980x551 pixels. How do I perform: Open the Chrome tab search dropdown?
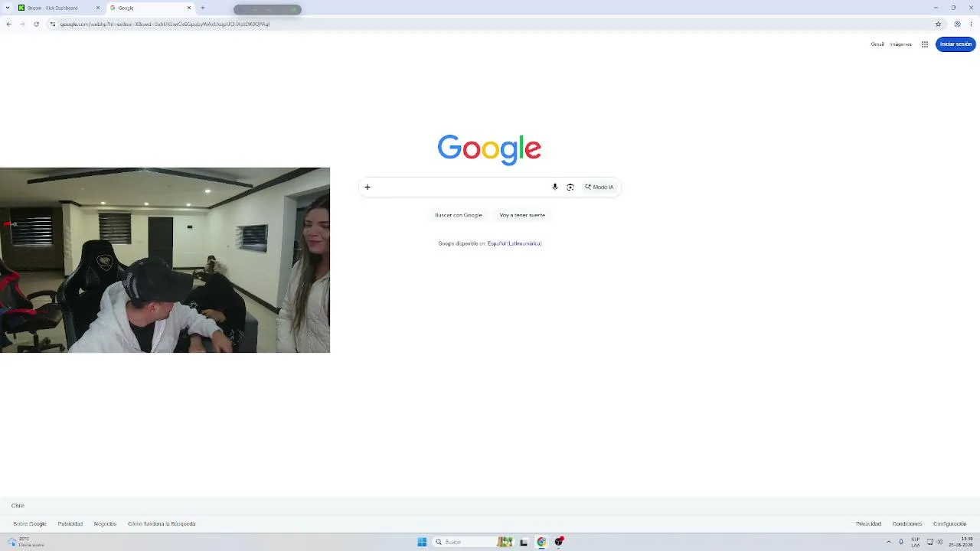pyautogui.click(x=8, y=8)
